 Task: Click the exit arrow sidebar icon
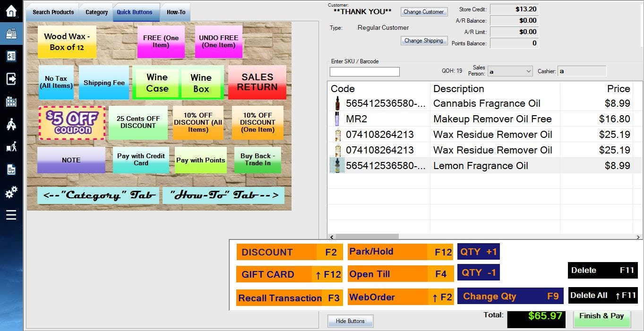pyautogui.click(x=11, y=79)
